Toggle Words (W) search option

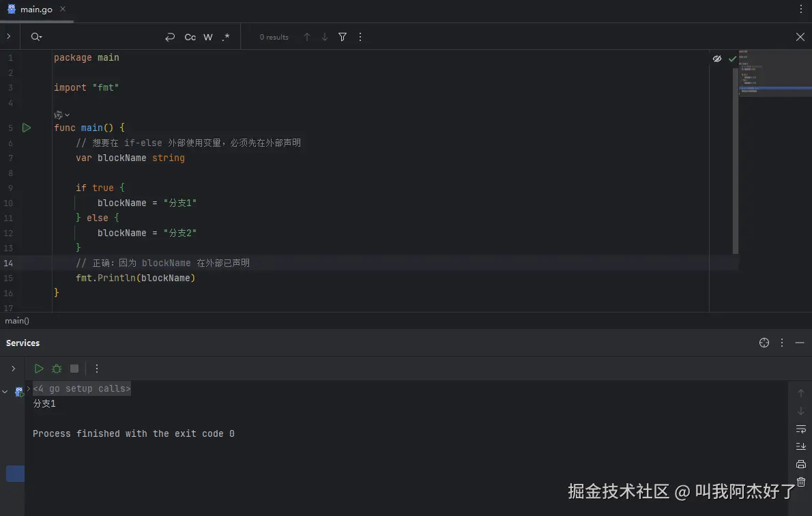coord(207,37)
